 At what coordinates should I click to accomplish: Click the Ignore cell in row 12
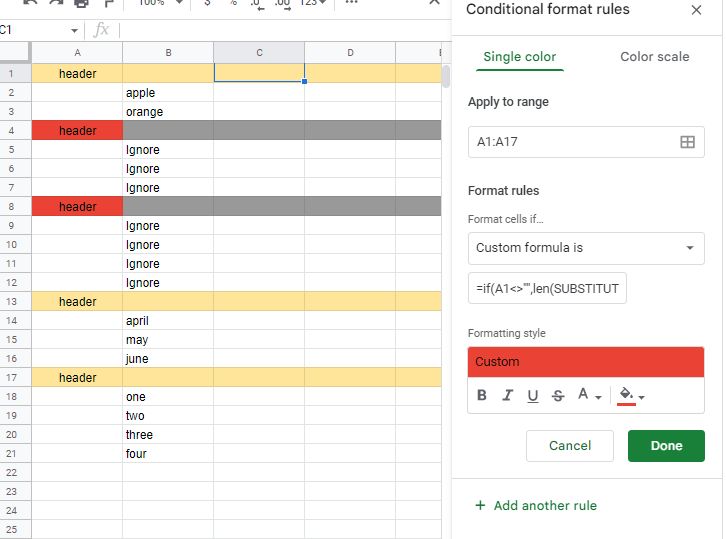pyautogui.click(x=168, y=282)
